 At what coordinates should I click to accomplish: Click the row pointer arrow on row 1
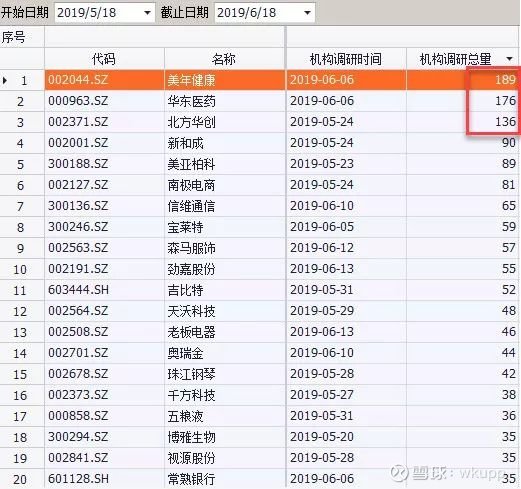point(5,80)
